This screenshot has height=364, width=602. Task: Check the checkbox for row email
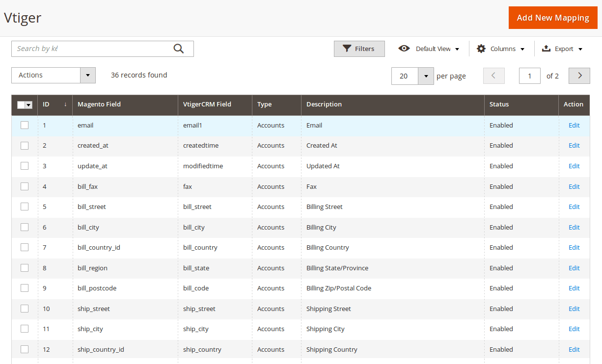tap(25, 125)
